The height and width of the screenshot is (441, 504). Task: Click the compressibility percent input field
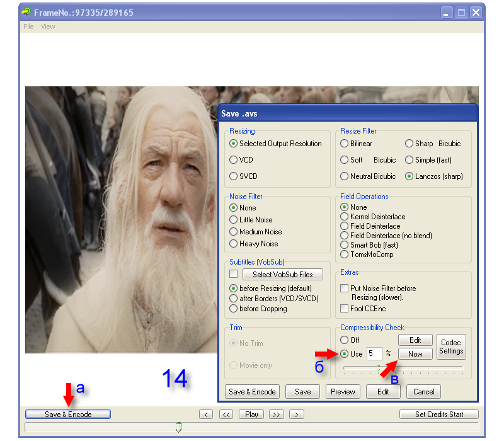point(374,353)
